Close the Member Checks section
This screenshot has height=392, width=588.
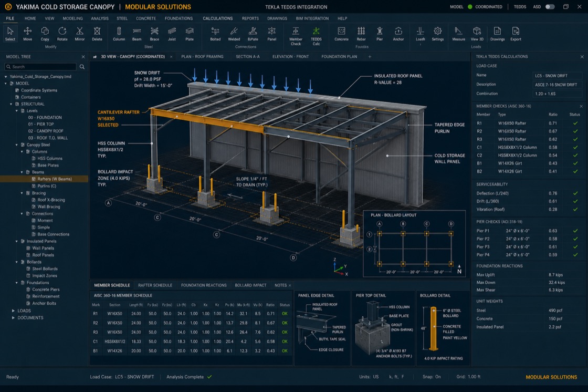coord(581,106)
